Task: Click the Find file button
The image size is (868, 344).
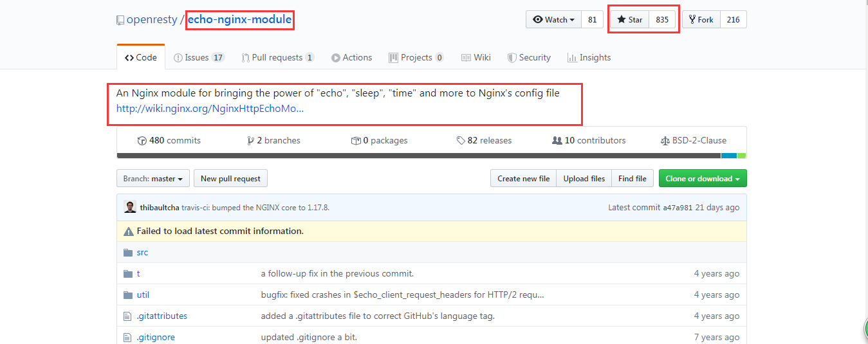Action: pyautogui.click(x=633, y=178)
